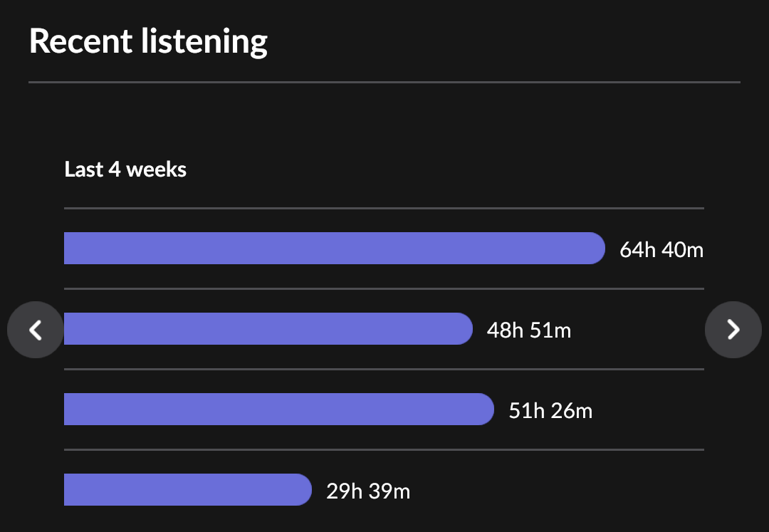Click the divider line under 'Recent listening'
The width and height of the screenshot is (769, 532).
click(x=384, y=83)
